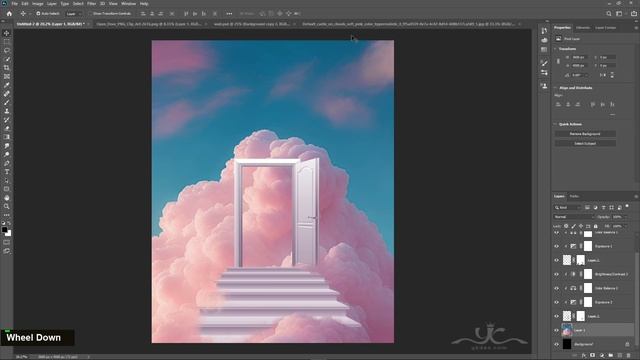The height and width of the screenshot is (360, 640).
Task: Select the Eyedropper tool
Action: pyautogui.click(x=7, y=85)
